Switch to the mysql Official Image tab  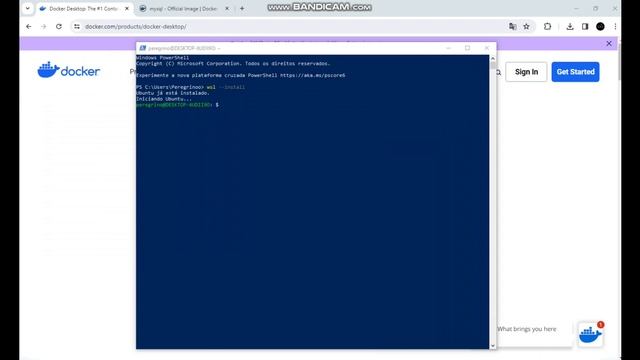coord(183,9)
